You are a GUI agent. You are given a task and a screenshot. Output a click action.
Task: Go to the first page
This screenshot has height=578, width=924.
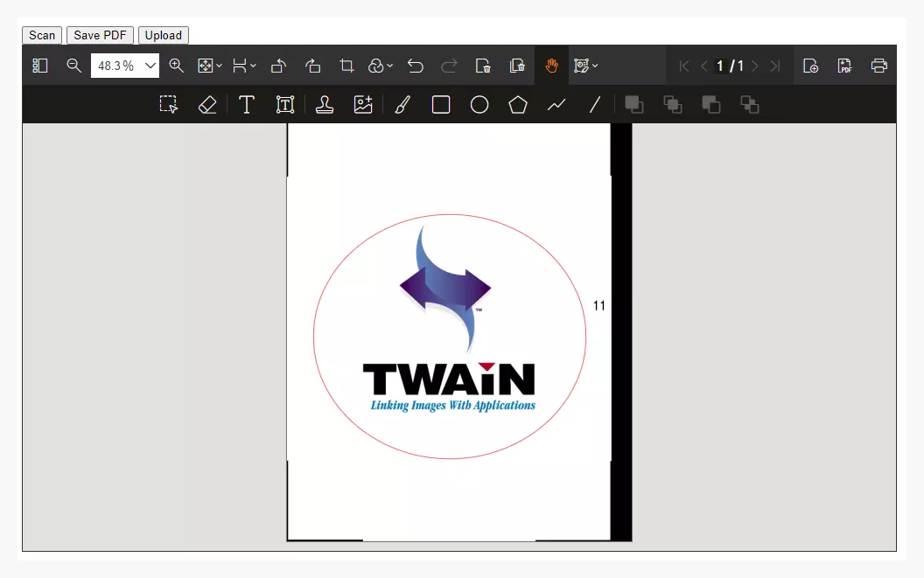[x=684, y=66]
